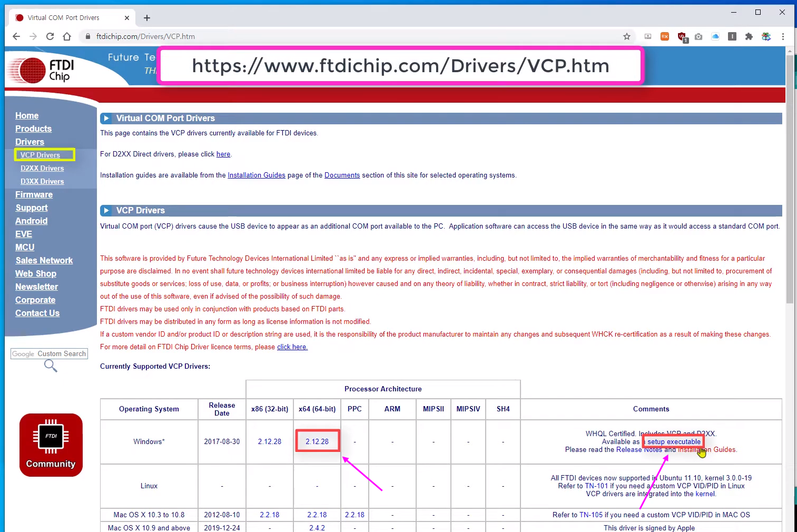The height and width of the screenshot is (532, 797).
Task: Open the Linux kernel link
Action: 705,494
